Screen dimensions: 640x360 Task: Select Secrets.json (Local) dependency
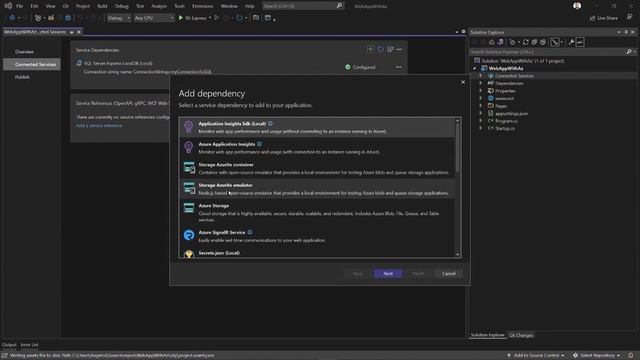(317, 253)
